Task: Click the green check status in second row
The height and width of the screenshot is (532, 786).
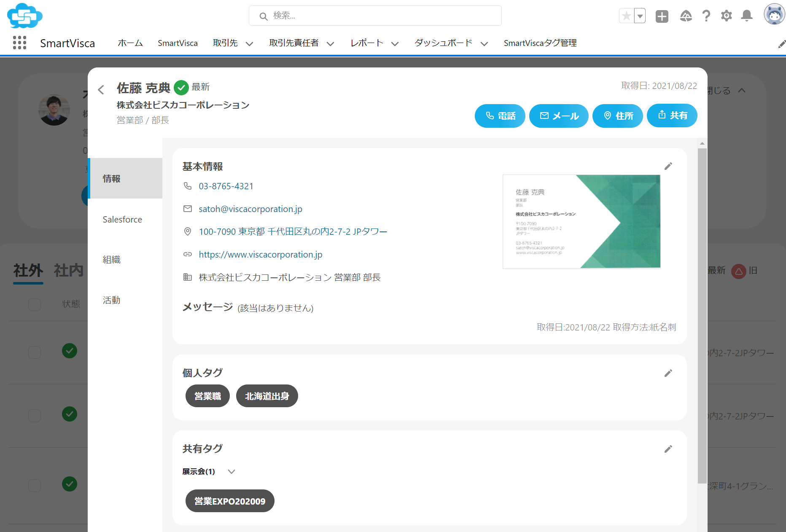Action: click(70, 414)
